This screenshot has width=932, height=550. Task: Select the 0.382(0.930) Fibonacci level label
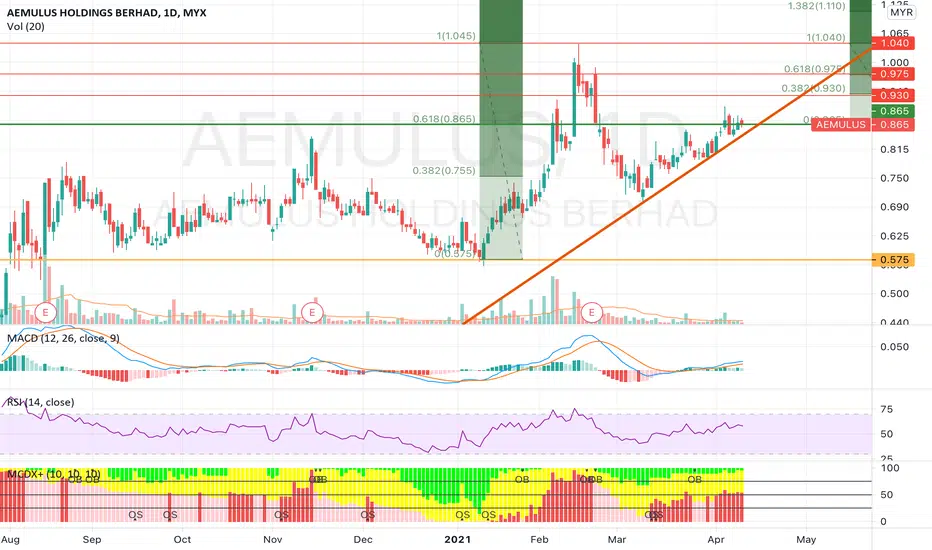coord(813,88)
